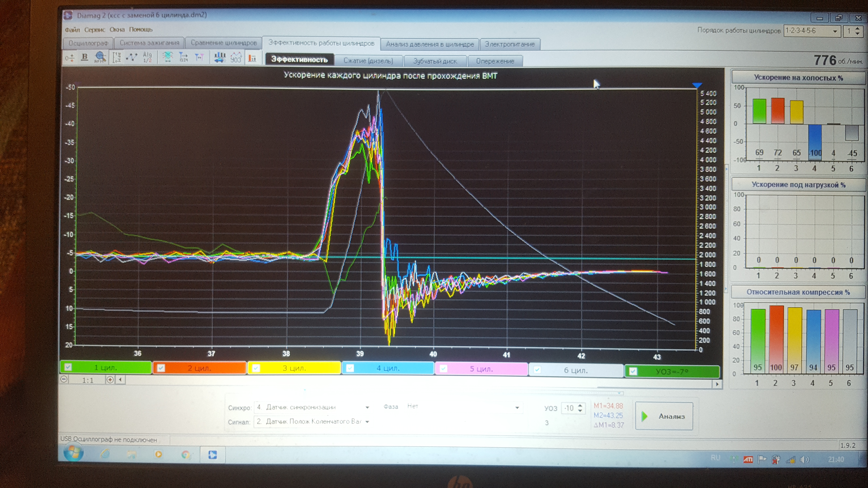This screenshot has height=488, width=868.
Task: Click the vertical scale 1-0 ruler icon
Action: pyautogui.click(x=117, y=58)
